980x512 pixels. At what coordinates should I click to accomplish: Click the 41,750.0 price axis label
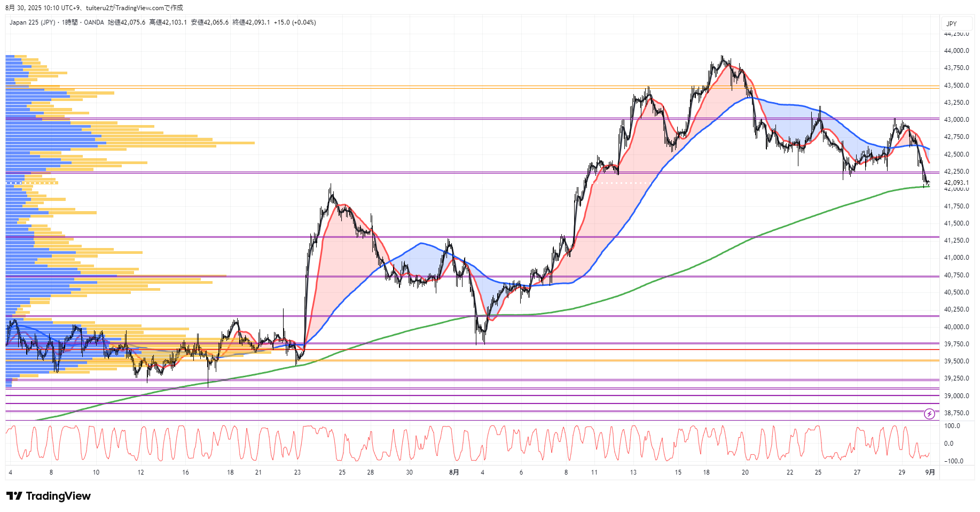click(x=957, y=206)
